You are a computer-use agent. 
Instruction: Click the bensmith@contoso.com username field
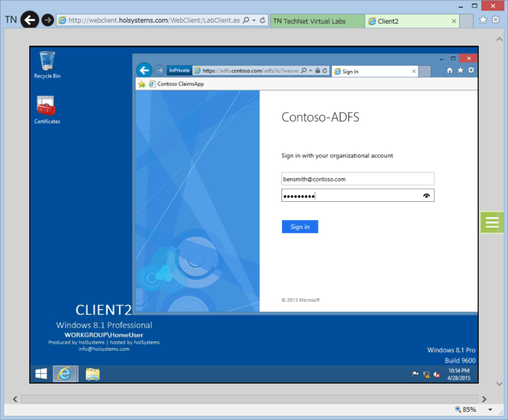tap(358, 179)
